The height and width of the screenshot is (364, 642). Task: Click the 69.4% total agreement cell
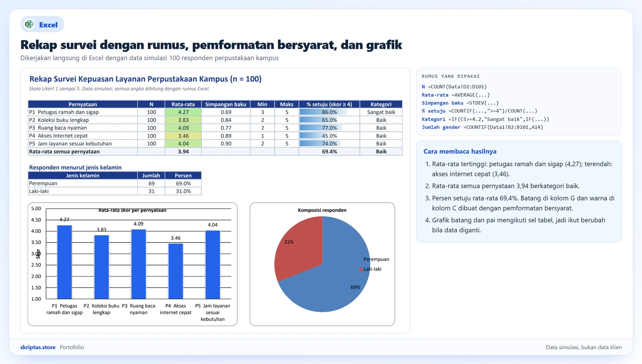coord(329,152)
